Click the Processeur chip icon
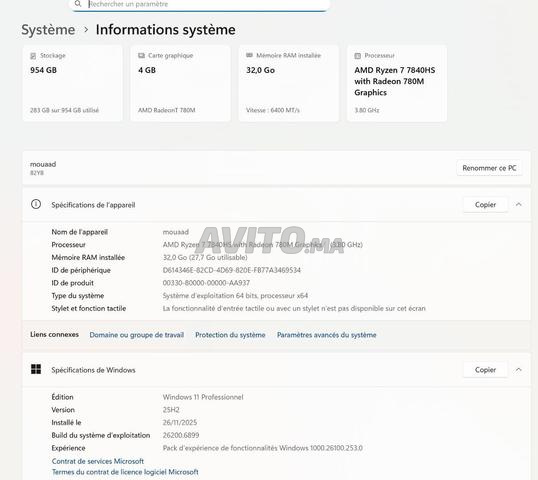 click(358, 56)
